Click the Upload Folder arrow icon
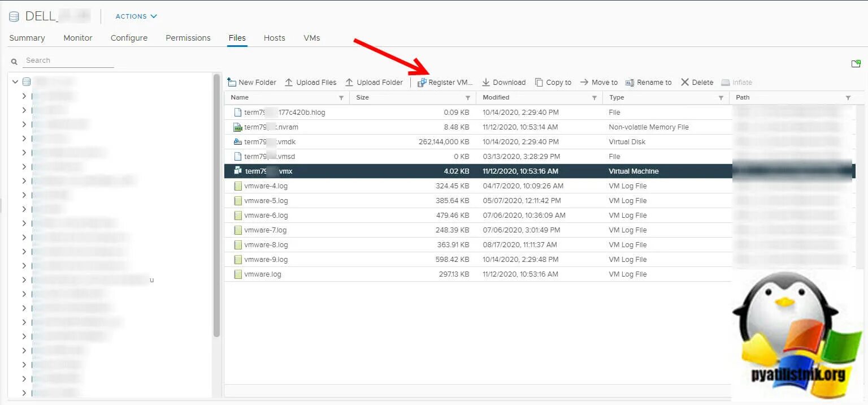 (x=349, y=82)
